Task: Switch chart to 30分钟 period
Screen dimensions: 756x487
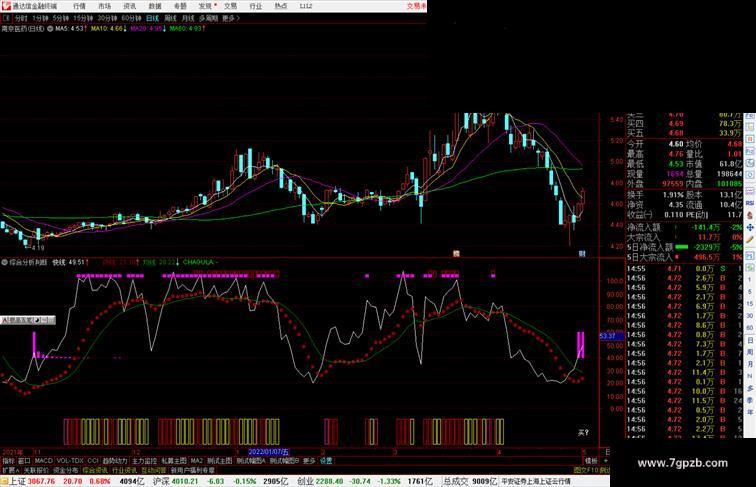Action: pos(107,18)
